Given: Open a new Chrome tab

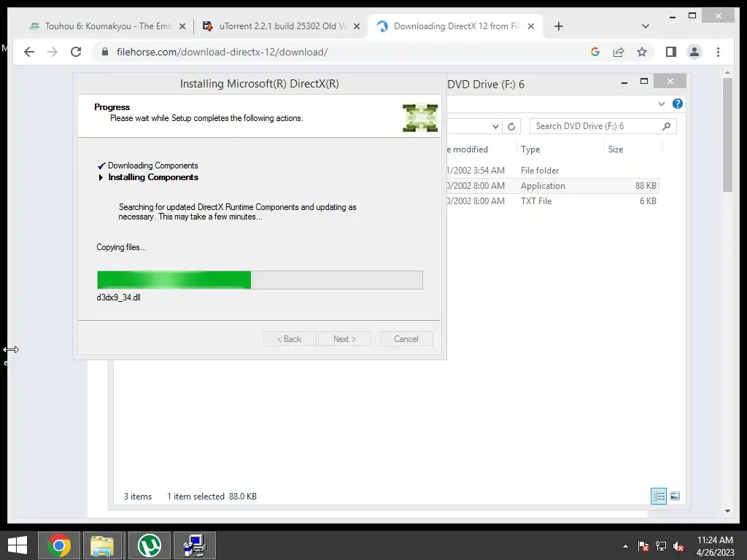Looking at the screenshot, I should [x=559, y=26].
